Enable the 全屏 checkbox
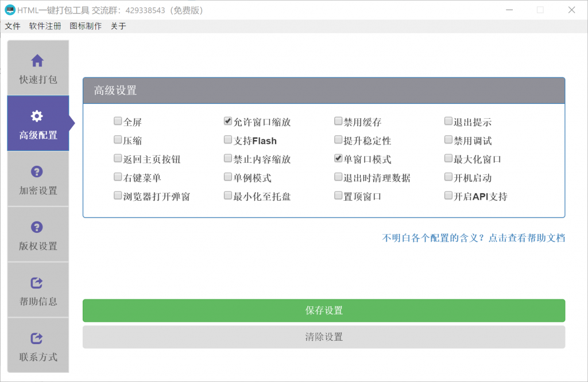Screen dimensions: 588x382 pos(118,121)
